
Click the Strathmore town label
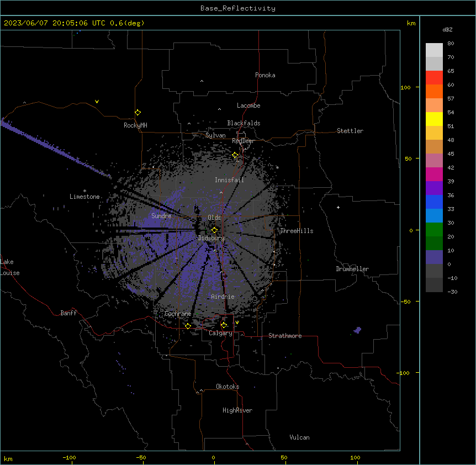point(285,336)
